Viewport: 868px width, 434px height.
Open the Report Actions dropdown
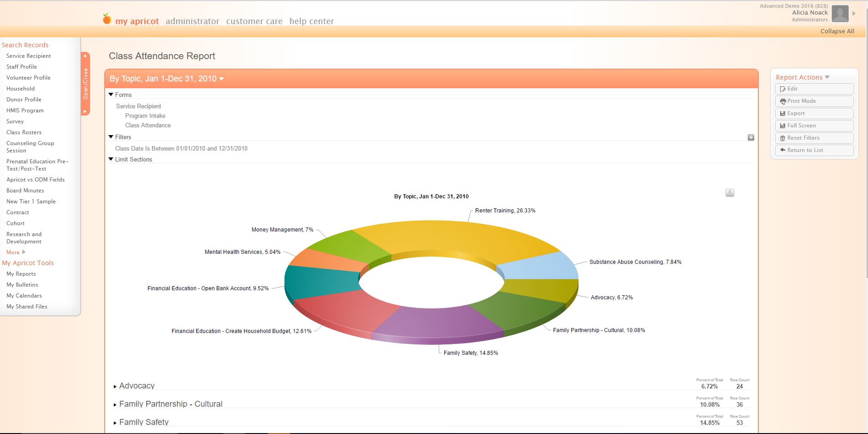(827, 77)
